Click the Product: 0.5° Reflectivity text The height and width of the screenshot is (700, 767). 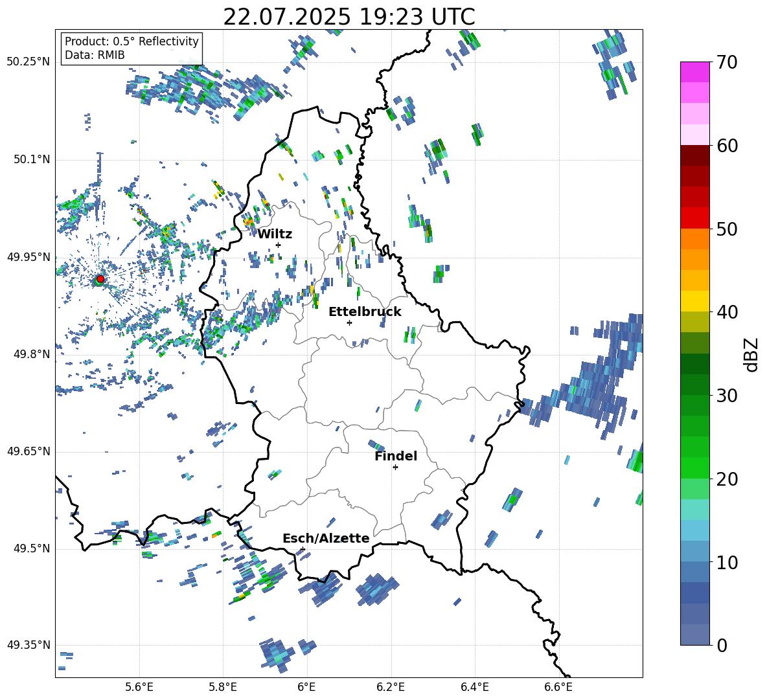[132, 41]
